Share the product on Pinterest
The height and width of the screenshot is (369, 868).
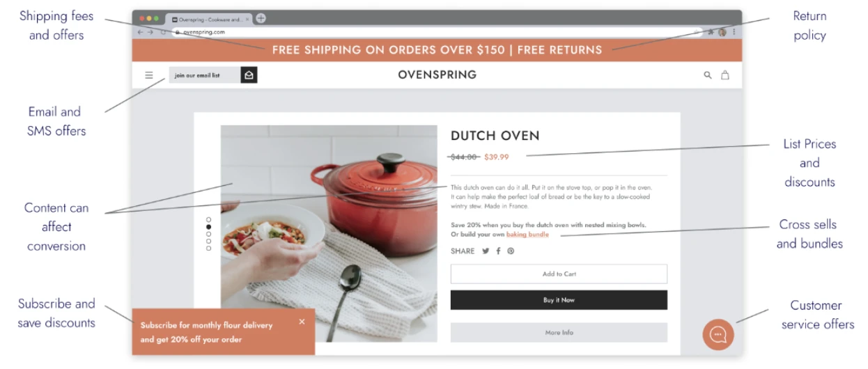click(x=511, y=251)
